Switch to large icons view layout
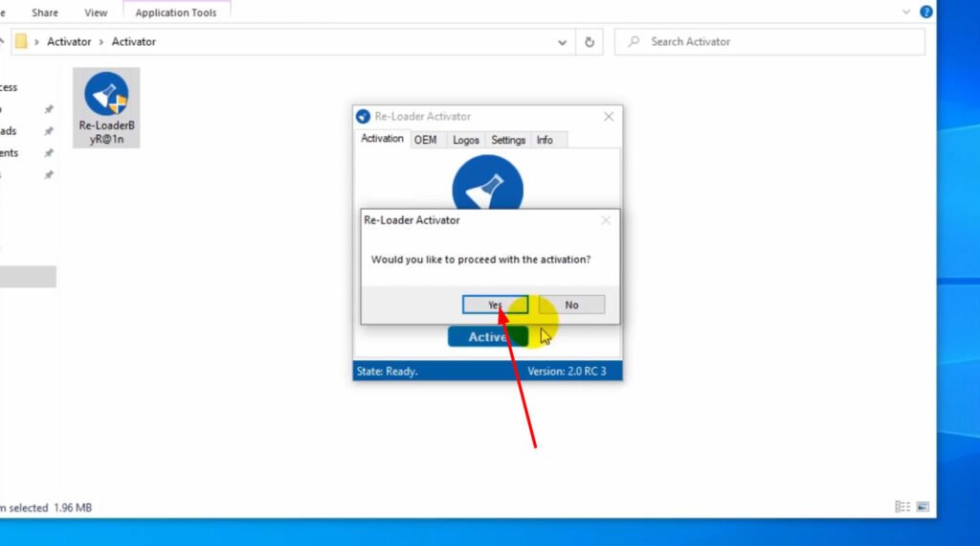 coord(923,507)
